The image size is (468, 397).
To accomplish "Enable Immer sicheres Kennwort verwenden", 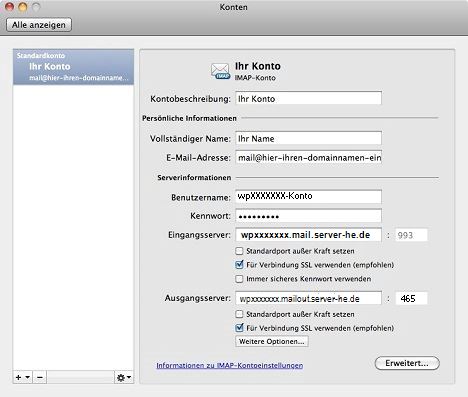I will pos(239,279).
